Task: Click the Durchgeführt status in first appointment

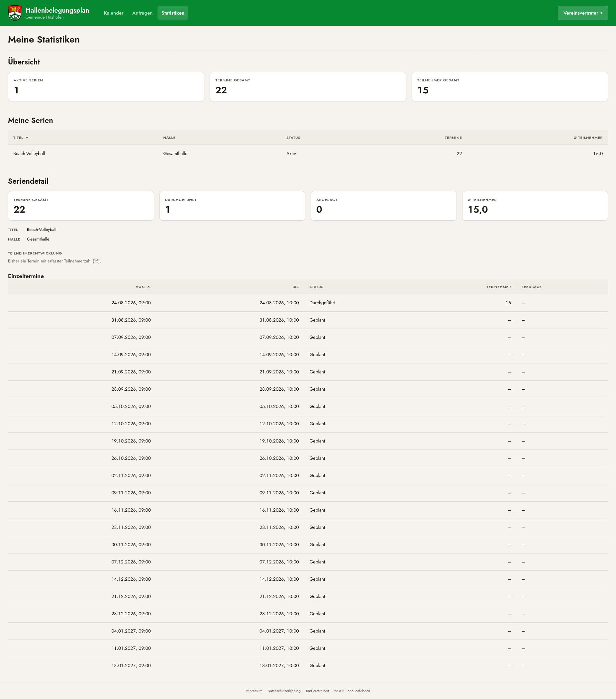Action: click(322, 303)
